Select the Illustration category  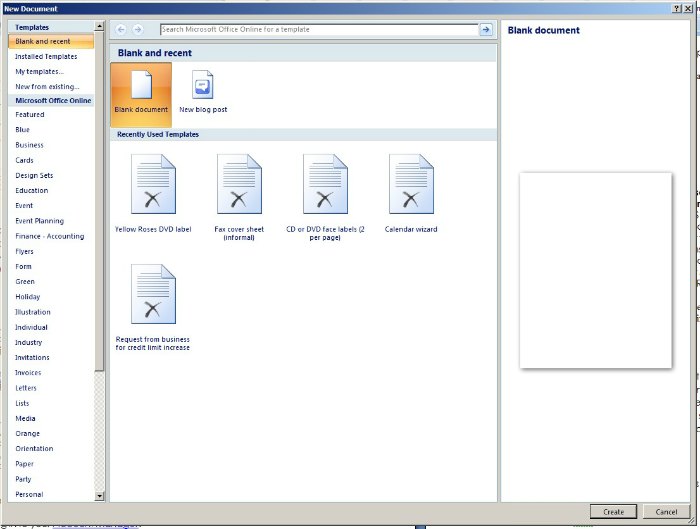click(x=33, y=312)
